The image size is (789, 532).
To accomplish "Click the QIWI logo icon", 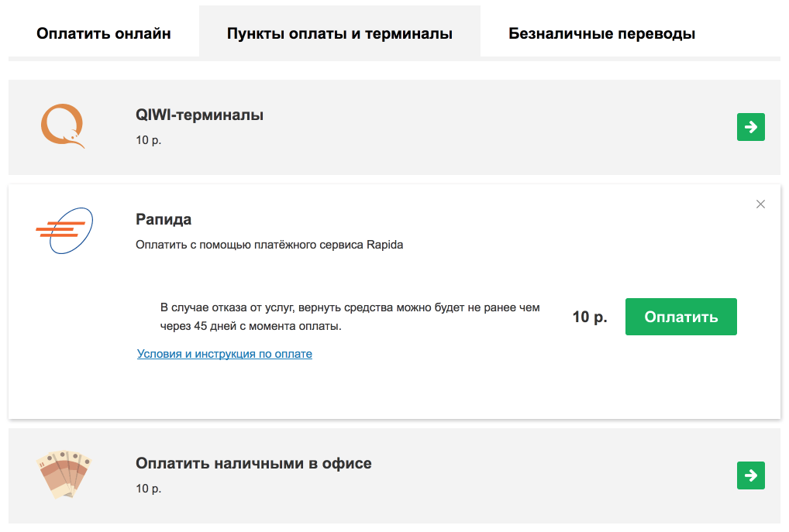I will tap(63, 126).
